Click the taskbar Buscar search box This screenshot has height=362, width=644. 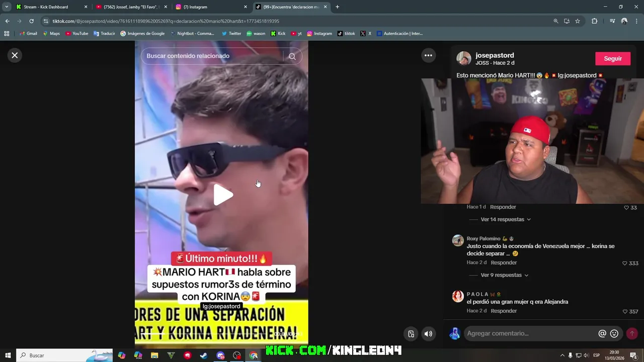pyautogui.click(x=64, y=355)
